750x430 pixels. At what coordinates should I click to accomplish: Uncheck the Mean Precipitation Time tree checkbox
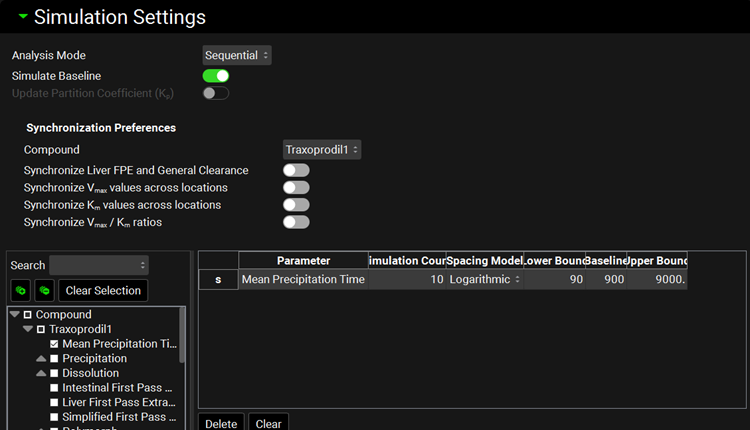(x=54, y=344)
